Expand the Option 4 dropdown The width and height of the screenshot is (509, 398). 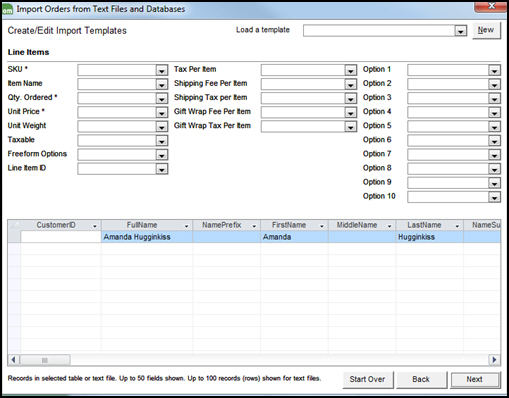click(494, 113)
